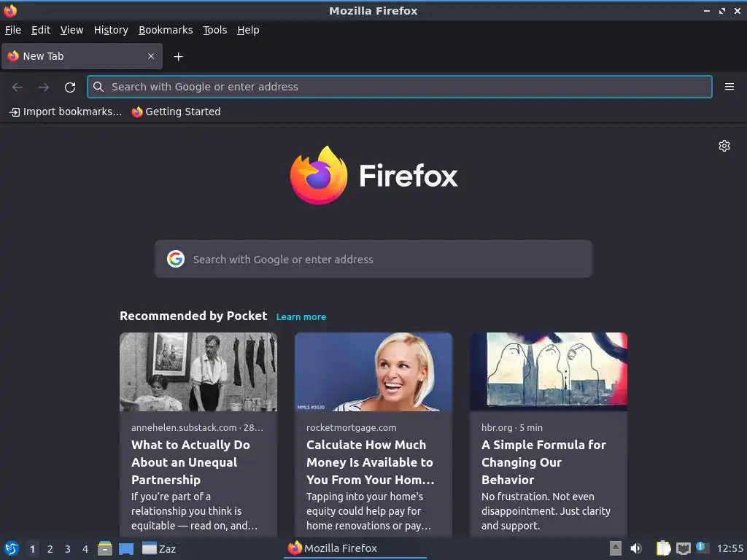Click the forward navigation arrow
This screenshot has height=560, width=747.
pyautogui.click(x=44, y=87)
